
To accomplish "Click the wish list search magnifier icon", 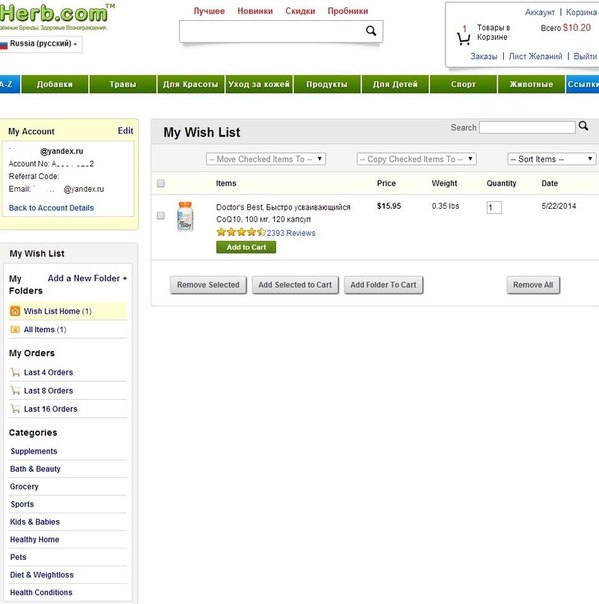I will pyautogui.click(x=583, y=126).
